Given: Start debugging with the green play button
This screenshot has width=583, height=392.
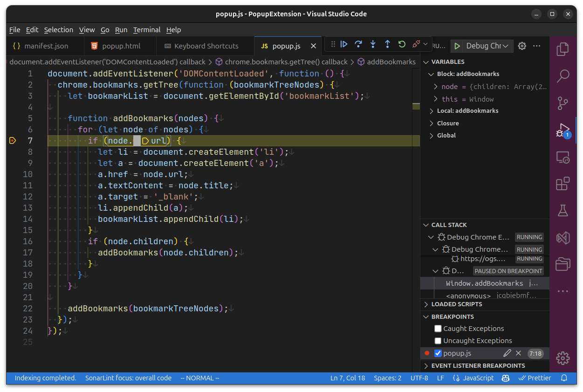Looking at the screenshot, I should click(457, 46).
